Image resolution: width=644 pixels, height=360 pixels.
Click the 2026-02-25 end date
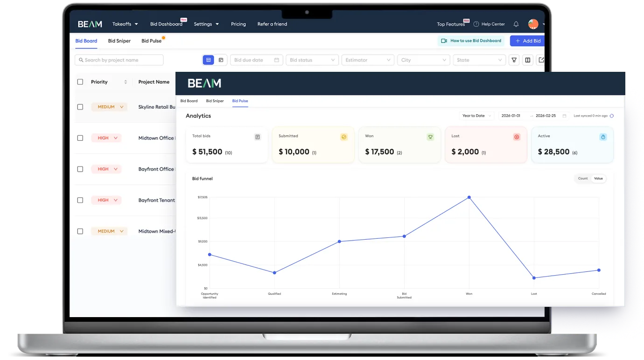pos(546,116)
